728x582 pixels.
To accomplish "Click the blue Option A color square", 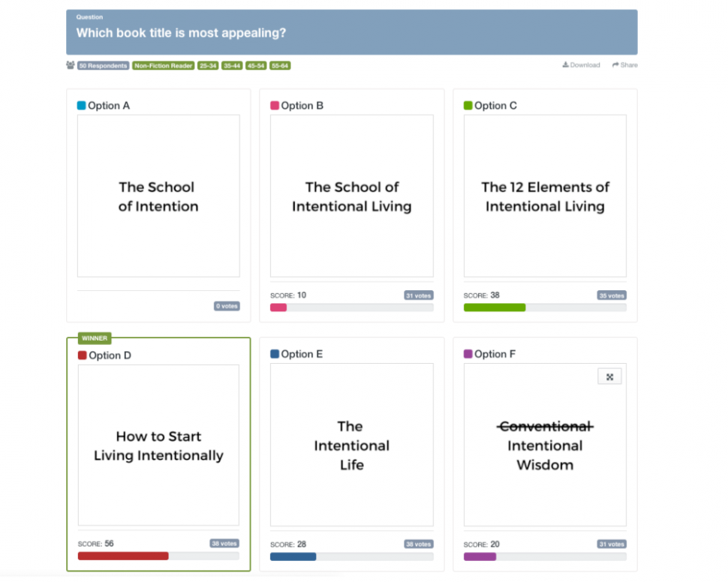I will pyautogui.click(x=81, y=106).
